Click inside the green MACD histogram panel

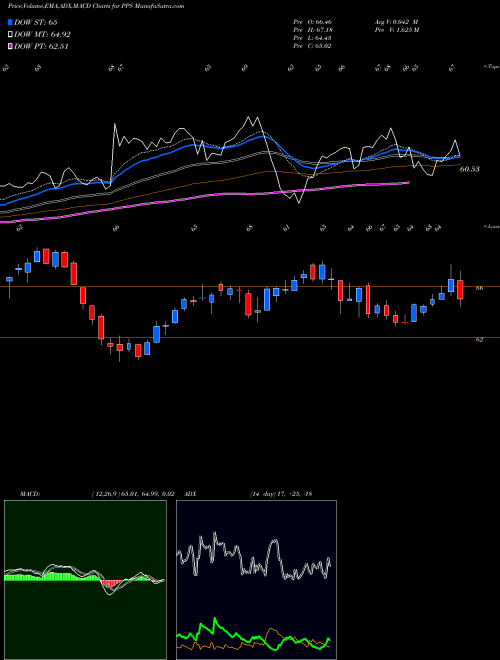coord(85,580)
